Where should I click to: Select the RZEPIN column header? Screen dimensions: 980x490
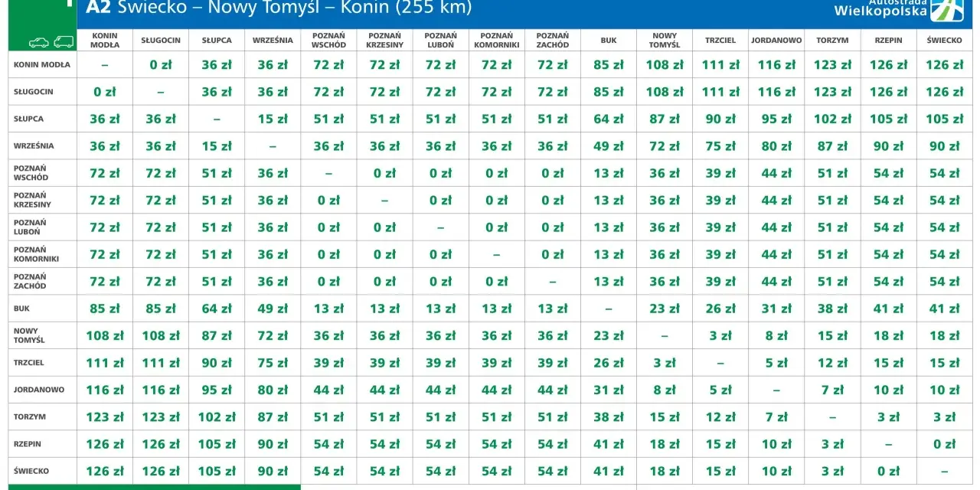click(x=888, y=40)
